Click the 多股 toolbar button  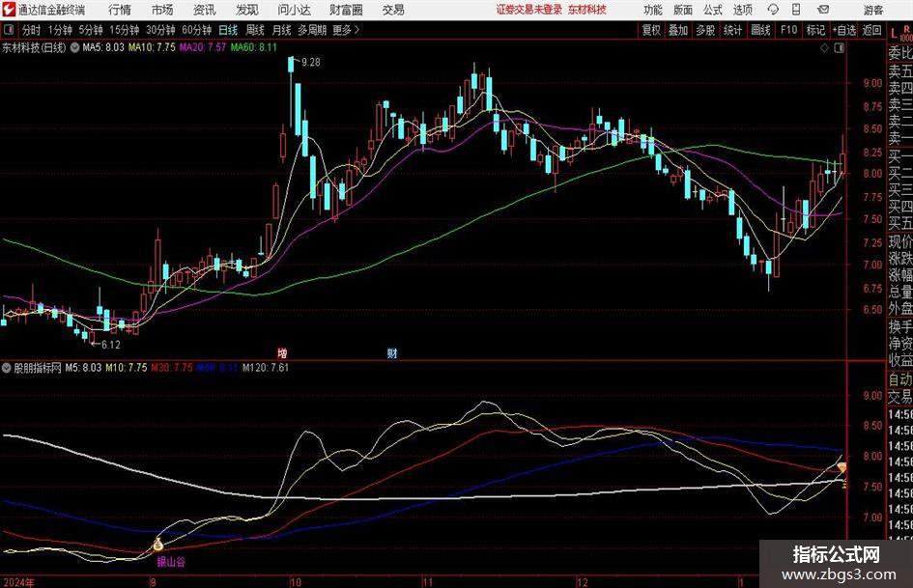pyautogui.click(x=705, y=30)
